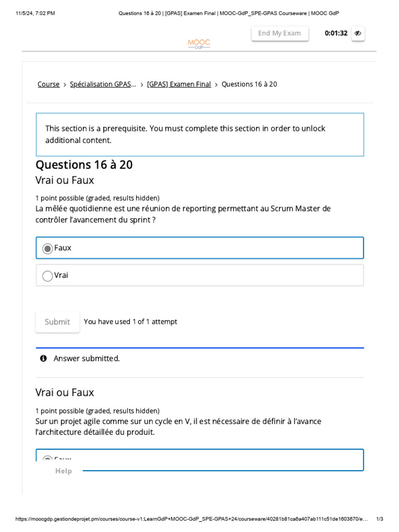The image size is (399, 532).
Task: Click the info icon beside Answer submitted
Action: pyautogui.click(x=43, y=358)
